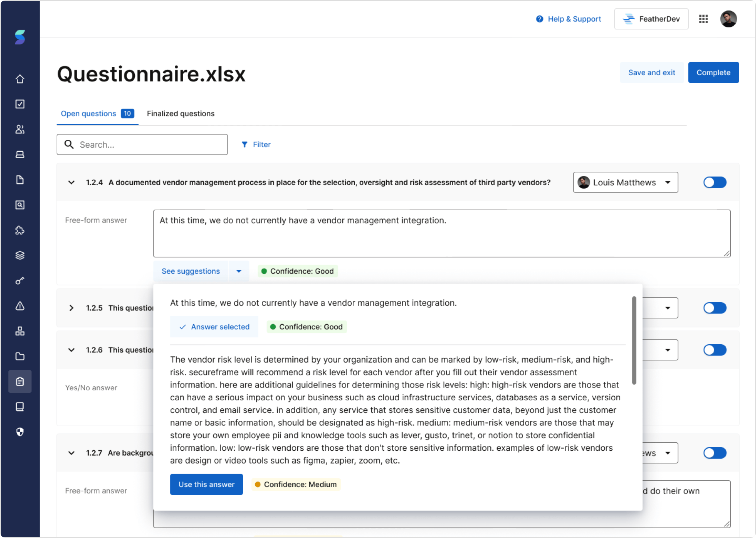
Task: Switch to Finalized questions tab
Action: pos(180,114)
